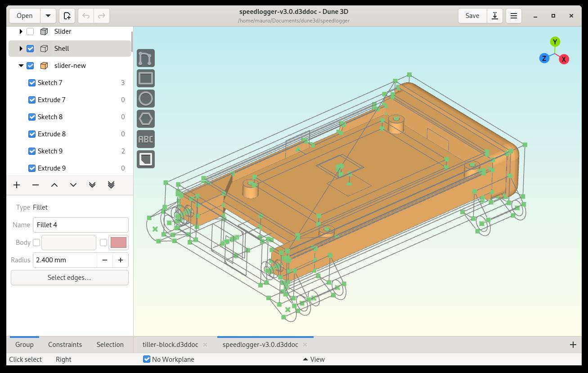Toggle the No Workplane checkbox

click(147, 359)
